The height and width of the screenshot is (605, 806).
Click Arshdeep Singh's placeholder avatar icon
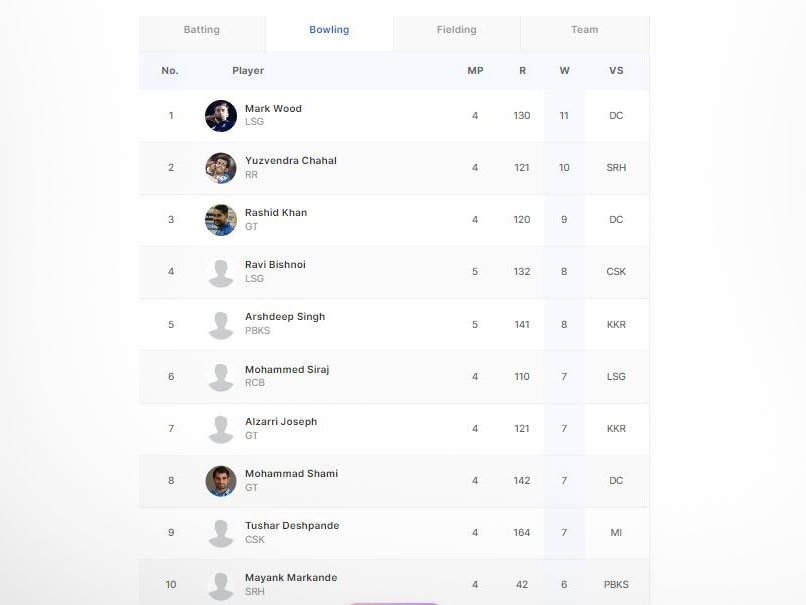point(221,324)
